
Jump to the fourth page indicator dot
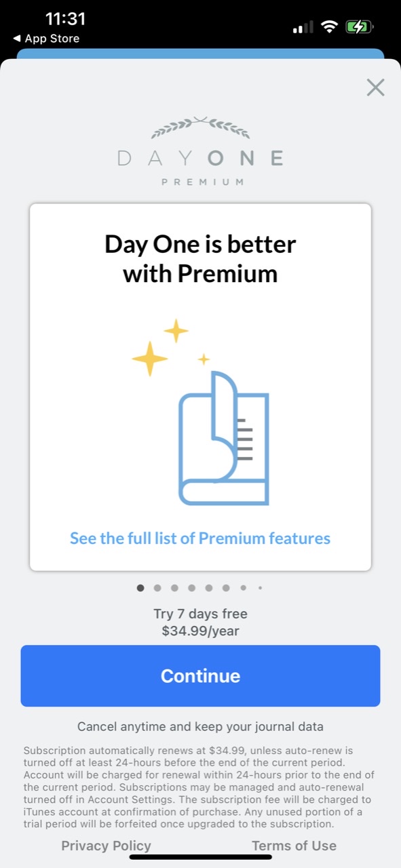(x=191, y=588)
